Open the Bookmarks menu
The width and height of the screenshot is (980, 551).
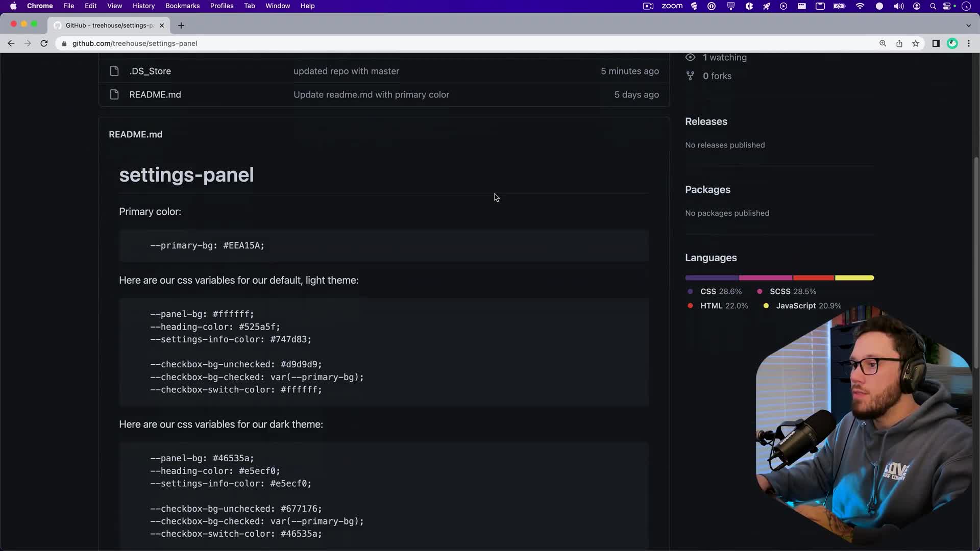[182, 6]
